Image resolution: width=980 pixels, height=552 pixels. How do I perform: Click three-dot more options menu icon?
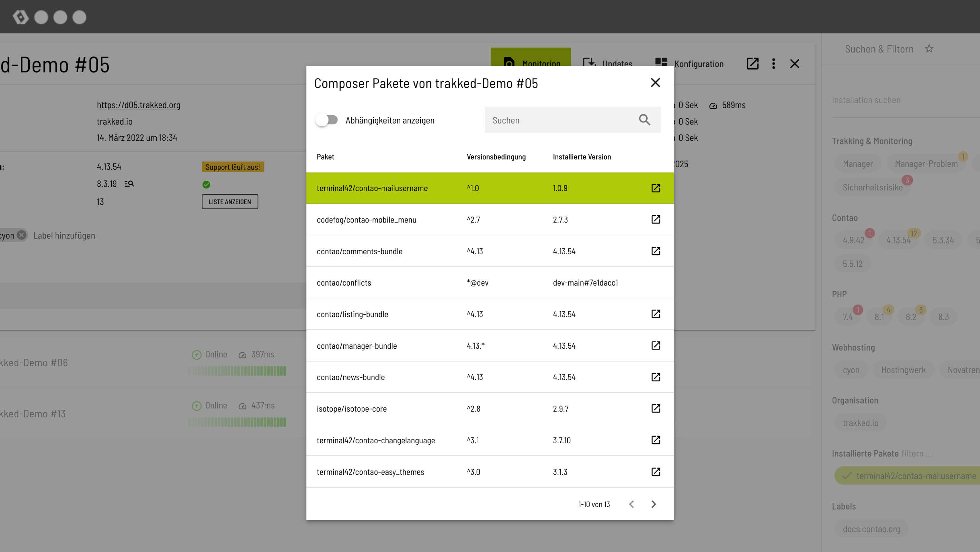(773, 63)
